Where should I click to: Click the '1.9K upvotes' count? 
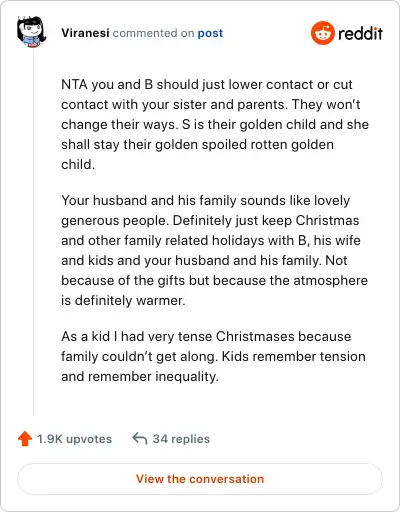[74, 439]
